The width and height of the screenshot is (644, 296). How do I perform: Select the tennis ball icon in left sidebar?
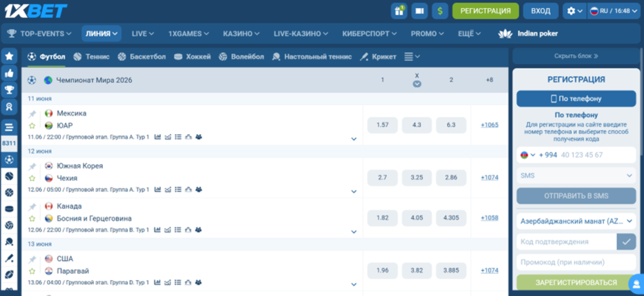[x=9, y=176]
